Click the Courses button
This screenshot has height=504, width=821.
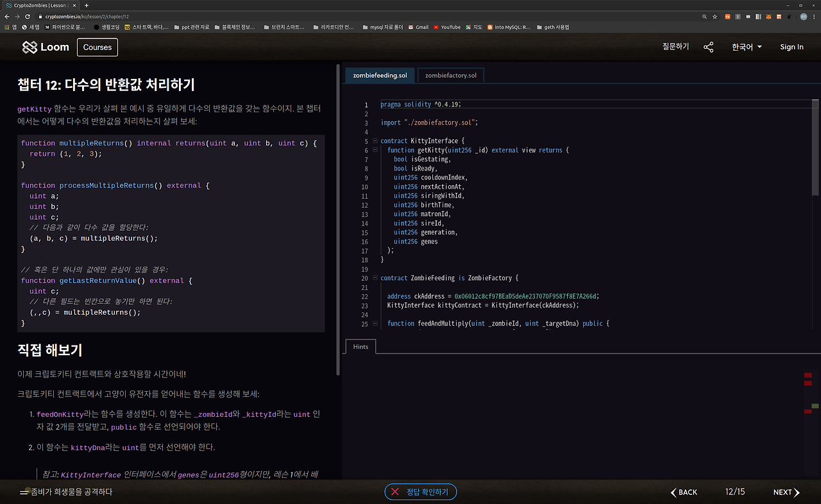pos(97,47)
